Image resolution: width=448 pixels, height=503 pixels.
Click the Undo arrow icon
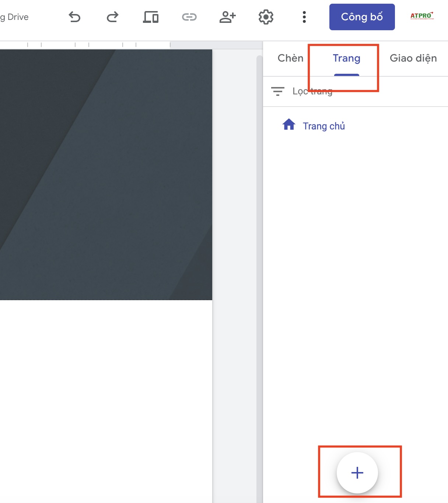(x=74, y=17)
